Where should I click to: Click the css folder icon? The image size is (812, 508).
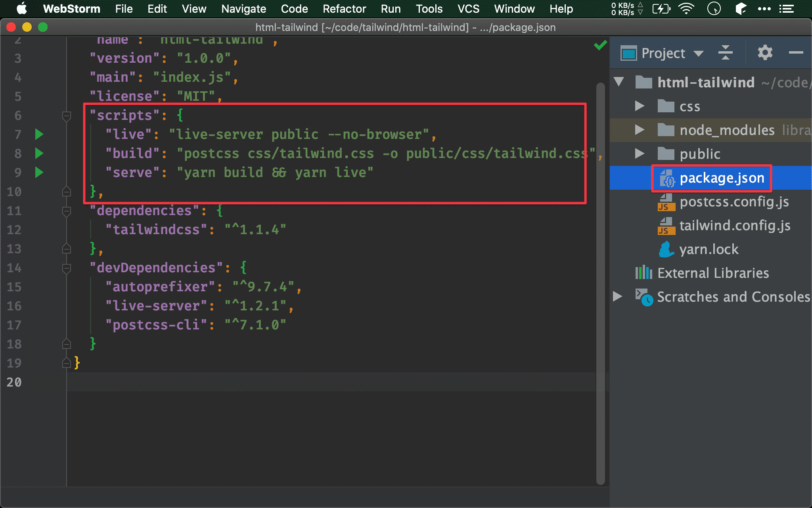(666, 106)
